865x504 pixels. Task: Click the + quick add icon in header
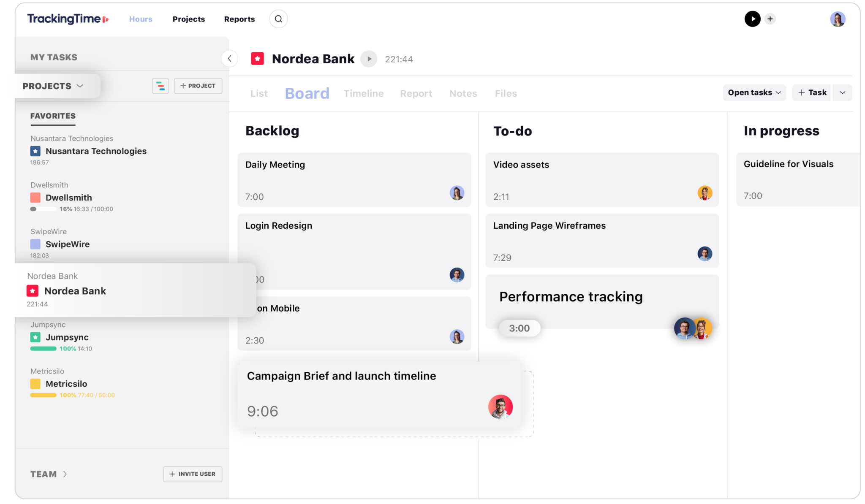770,19
